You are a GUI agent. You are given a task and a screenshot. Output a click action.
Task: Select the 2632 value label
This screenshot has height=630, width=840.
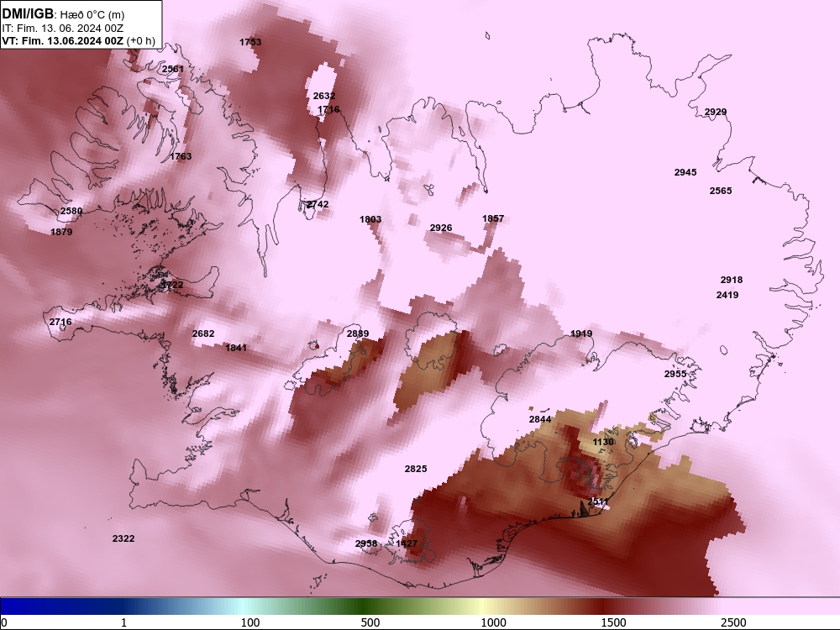click(324, 96)
